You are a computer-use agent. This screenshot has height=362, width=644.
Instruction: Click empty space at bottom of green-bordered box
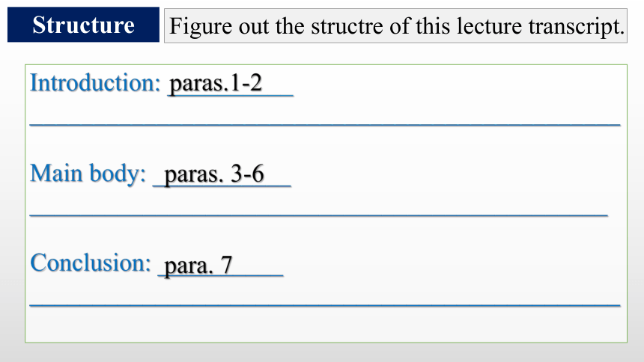click(x=326, y=325)
